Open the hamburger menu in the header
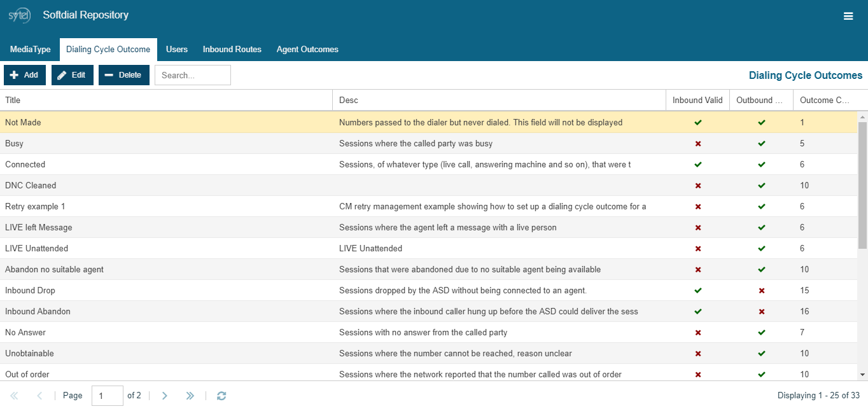The width and height of the screenshot is (868, 411). tap(848, 17)
